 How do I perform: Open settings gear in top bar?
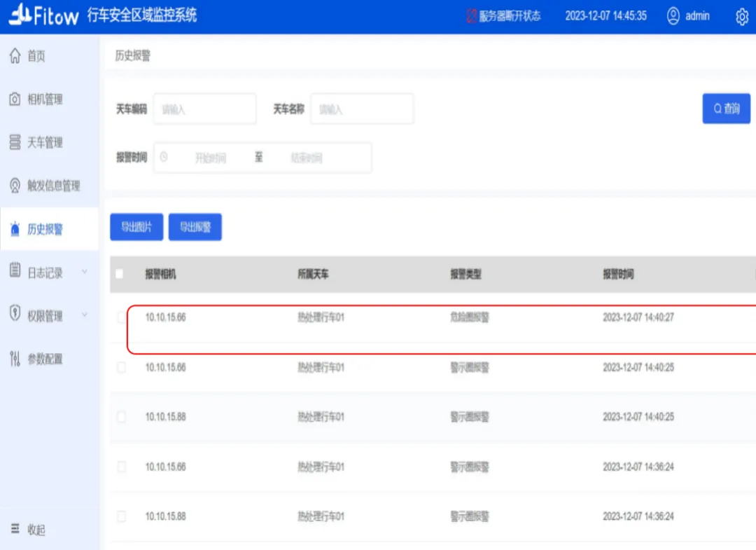tap(742, 17)
